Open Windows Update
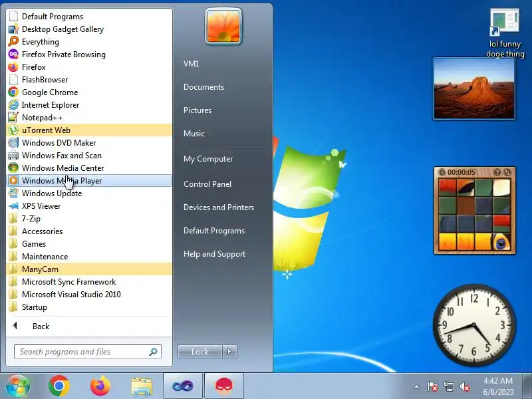Screen dimensions: 532x399 pyautogui.click(x=89, y=193)
